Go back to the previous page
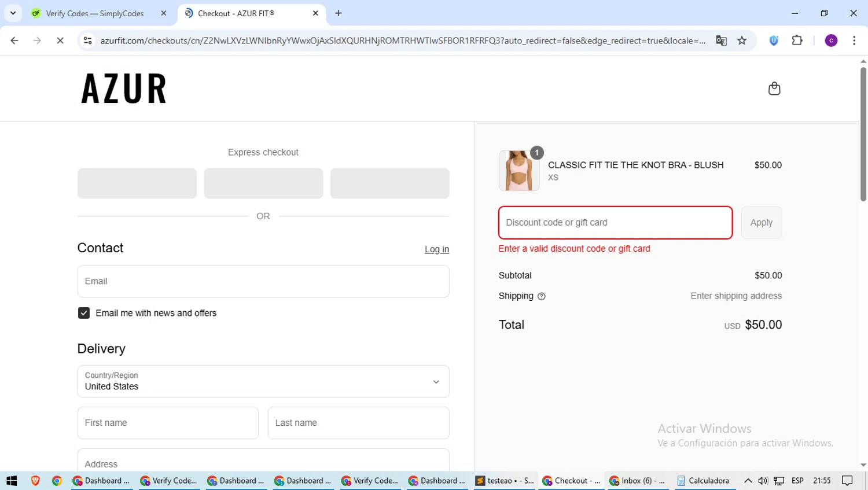This screenshot has height=490, width=868. coord(14,40)
